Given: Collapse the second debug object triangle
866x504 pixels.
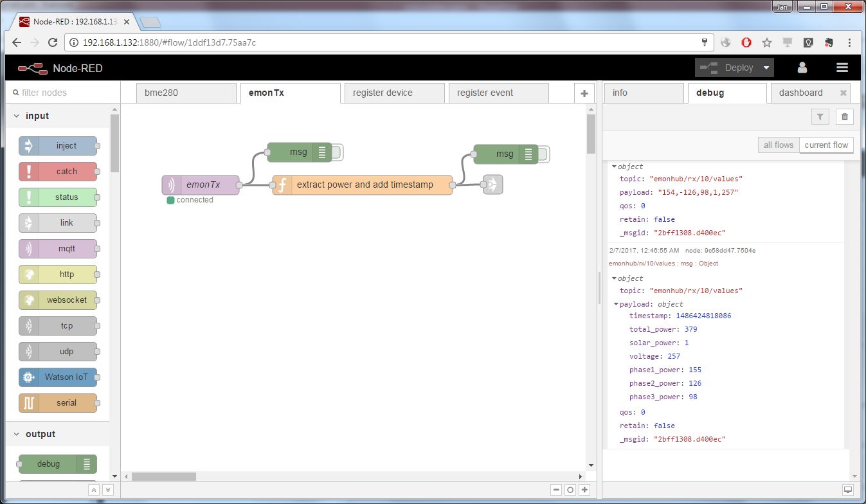Looking at the screenshot, I should tap(615, 278).
